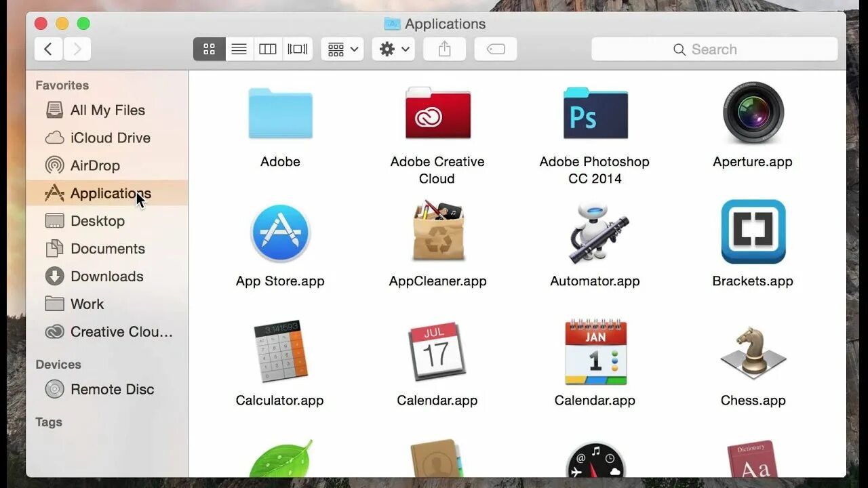Click the Devices section header

pos(58,365)
